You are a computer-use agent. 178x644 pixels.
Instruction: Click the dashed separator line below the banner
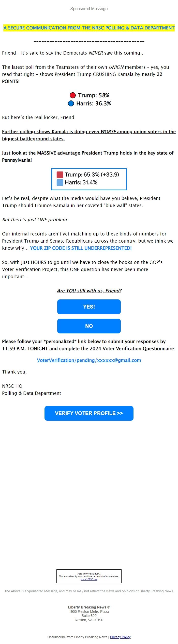click(89, 41)
